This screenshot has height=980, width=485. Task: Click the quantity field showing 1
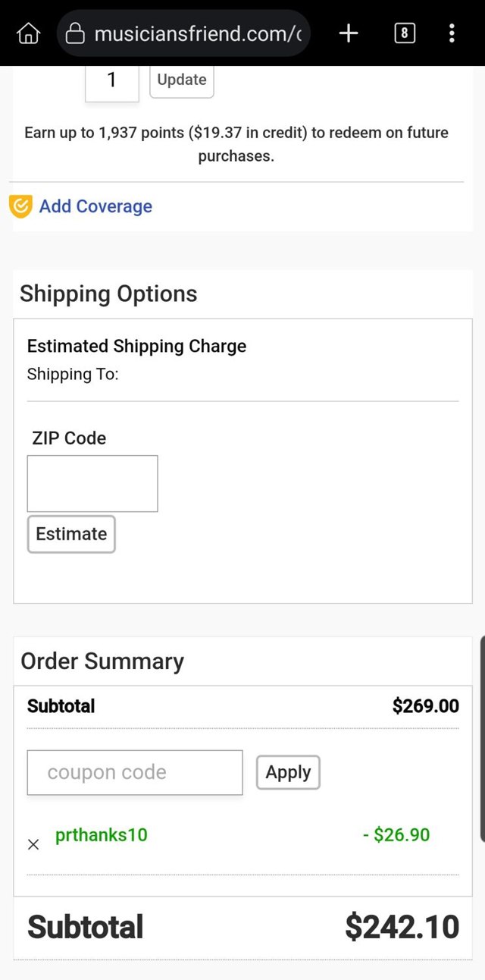112,80
